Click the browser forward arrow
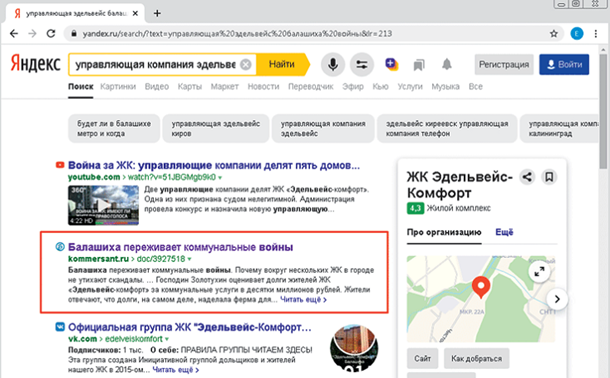610x378 pixels. tap(32, 33)
